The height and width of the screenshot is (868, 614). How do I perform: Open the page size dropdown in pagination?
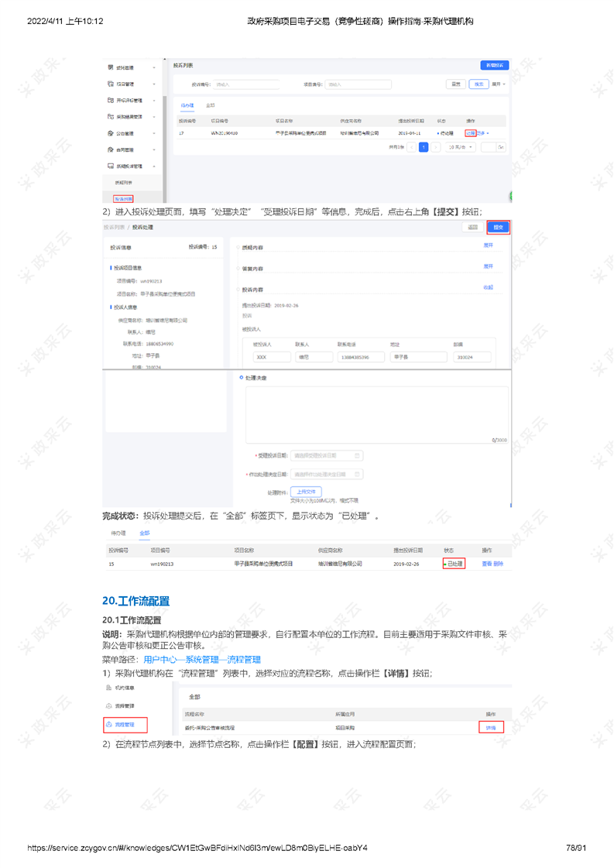point(461,146)
